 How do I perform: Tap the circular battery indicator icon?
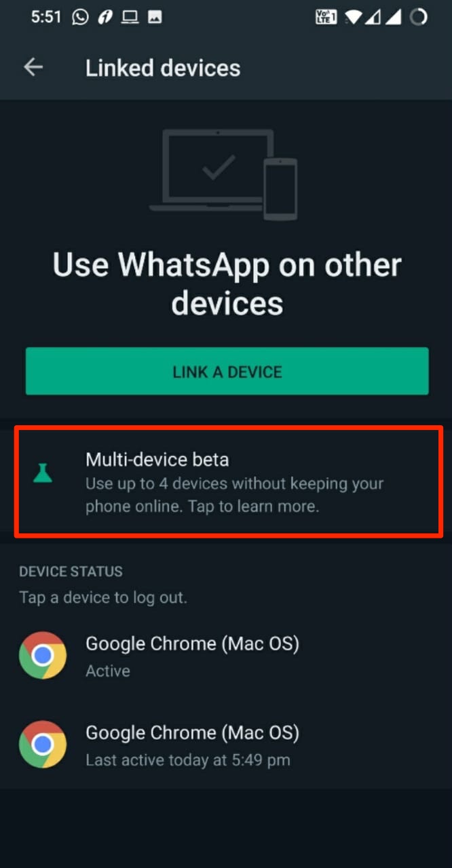coord(419,17)
